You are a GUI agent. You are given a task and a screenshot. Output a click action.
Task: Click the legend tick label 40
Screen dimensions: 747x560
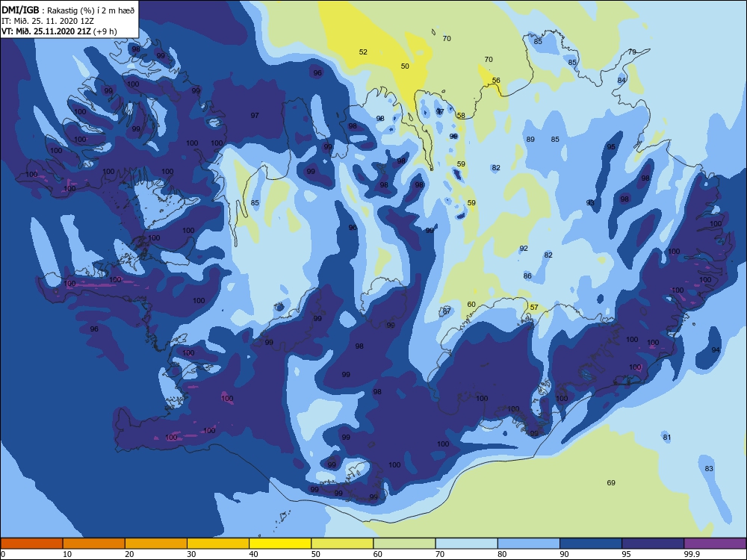pos(253,554)
